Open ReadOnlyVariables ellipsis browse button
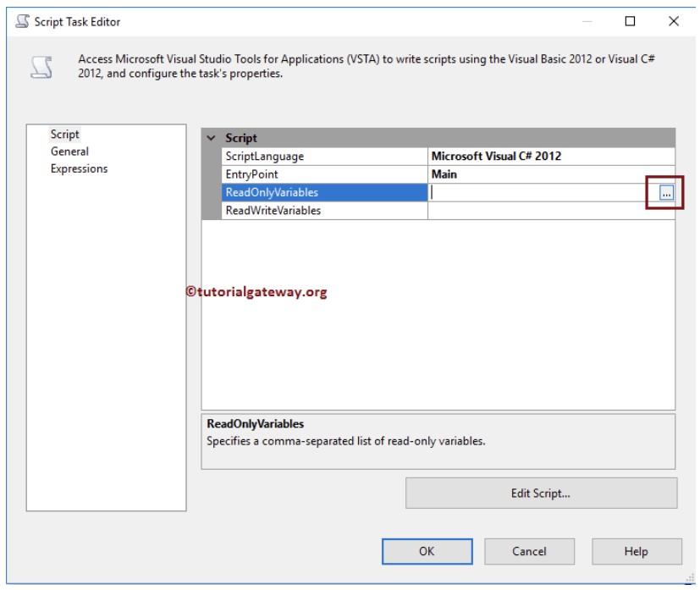The image size is (700, 590). [x=666, y=193]
